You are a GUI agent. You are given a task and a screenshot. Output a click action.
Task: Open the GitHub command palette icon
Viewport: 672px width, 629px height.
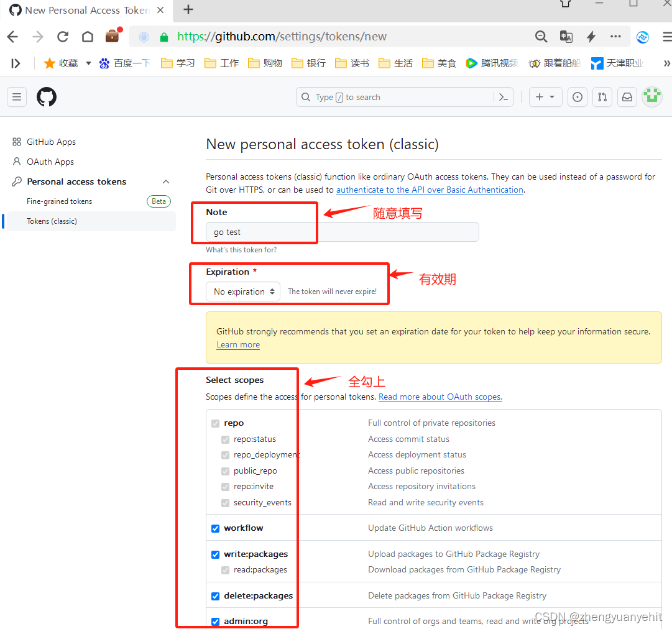(x=504, y=97)
